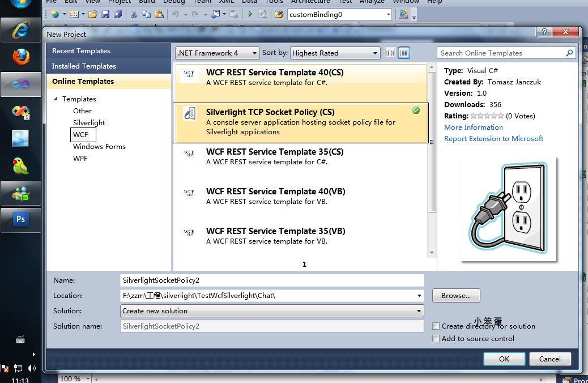Switch template list to medium icons view
This screenshot has width=588, height=383.
404,53
